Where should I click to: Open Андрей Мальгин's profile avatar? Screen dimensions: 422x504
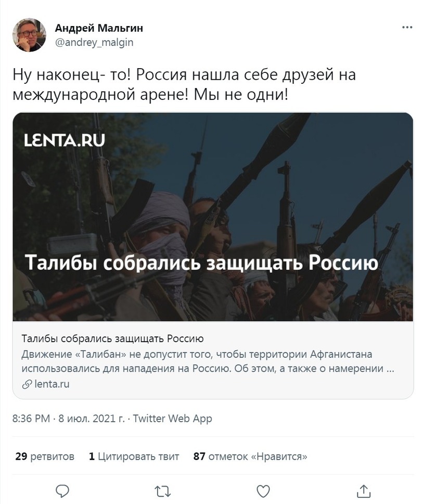click(x=29, y=35)
